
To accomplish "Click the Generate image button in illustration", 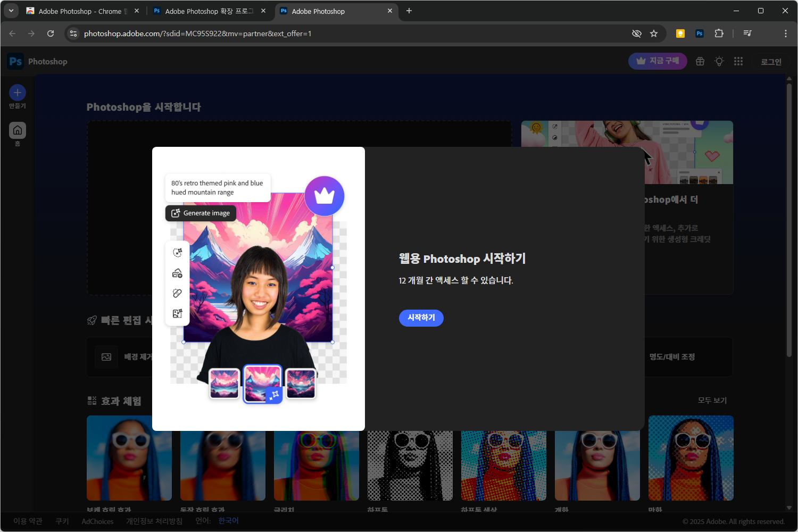I will [x=201, y=213].
